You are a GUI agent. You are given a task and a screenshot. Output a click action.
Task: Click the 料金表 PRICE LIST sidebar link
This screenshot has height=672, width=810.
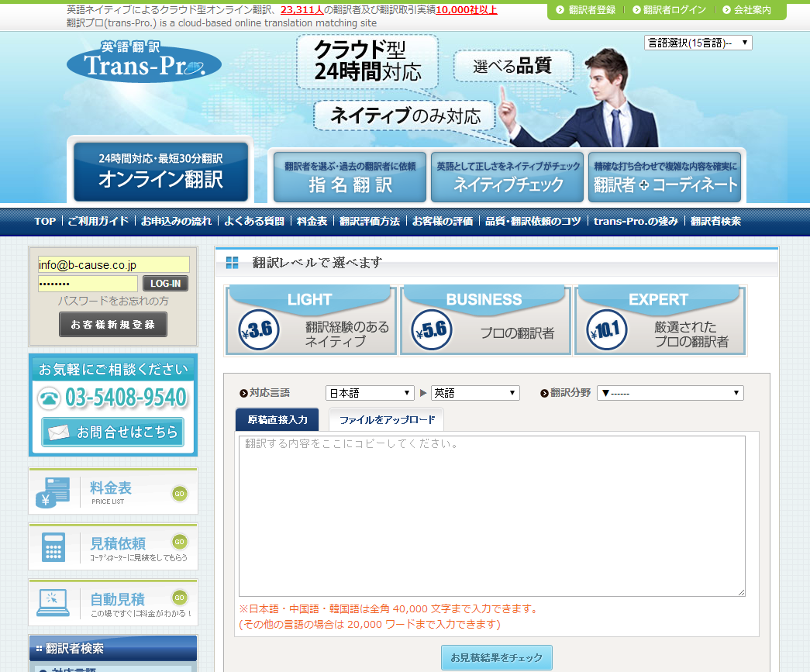pyautogui.click(x=113, y=491)
